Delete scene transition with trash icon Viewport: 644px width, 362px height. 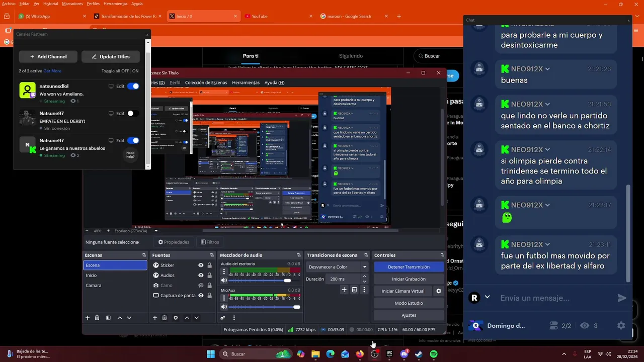point(354,290)
